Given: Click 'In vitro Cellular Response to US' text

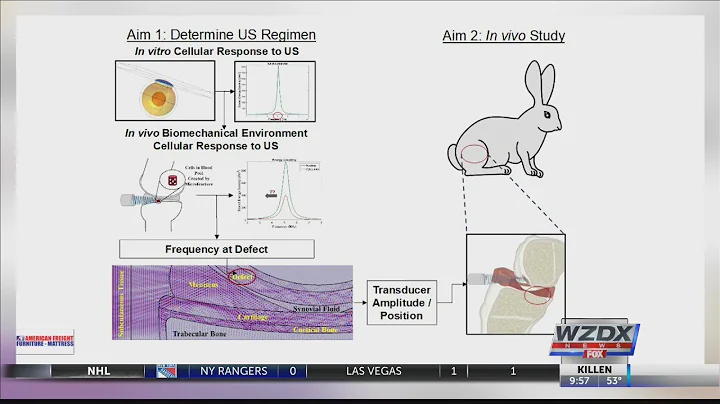Looking at the screenshot, I should pyautogui.click(x=217, y=51).
